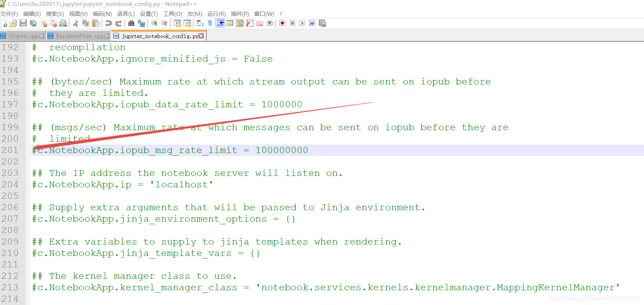644x305 pixels.
Task: Show the Function List panel
Action: click(250, 23)
